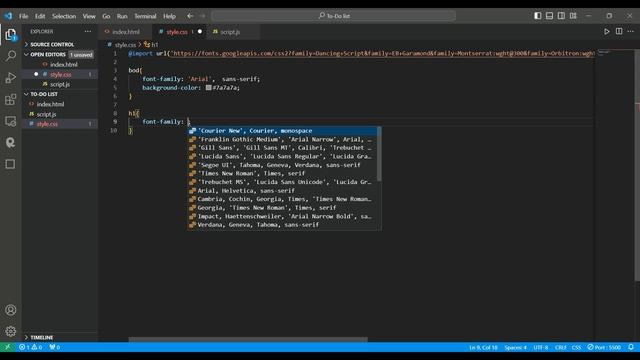Open ports forwarded indicator in status bar
The image size is (640, 360).
point(54,347)
